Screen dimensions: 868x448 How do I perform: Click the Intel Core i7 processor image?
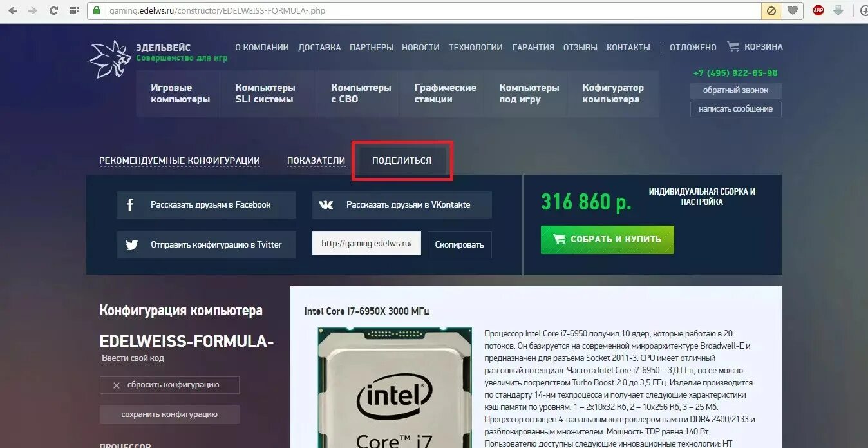click(395, 387)
